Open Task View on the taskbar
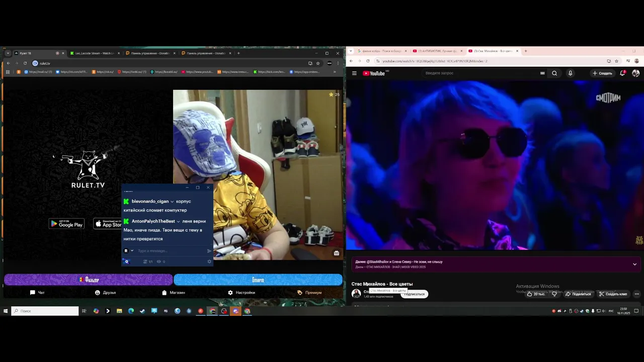The height and width of the screenshot is (362, 644). [x=84, y=311]
